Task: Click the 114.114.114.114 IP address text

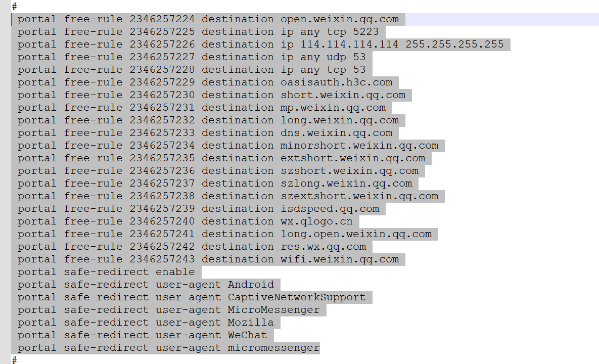Action: pyautogui.click(x=349, y=44)
